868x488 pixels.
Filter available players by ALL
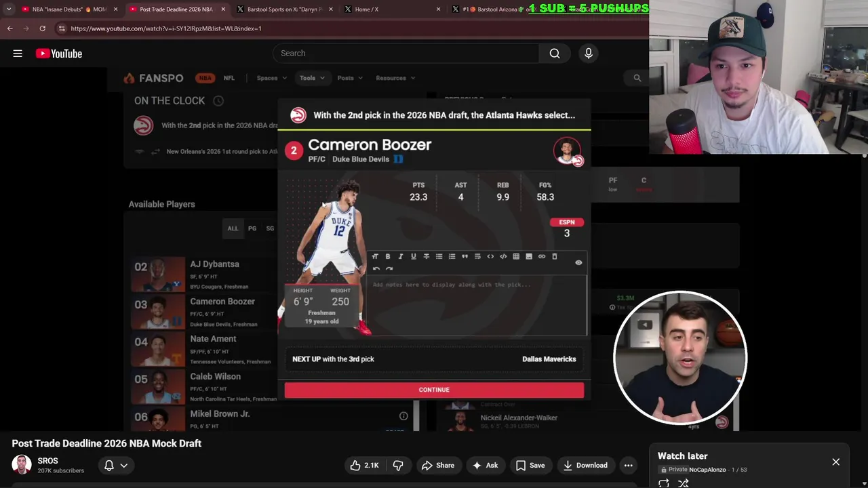233,228
